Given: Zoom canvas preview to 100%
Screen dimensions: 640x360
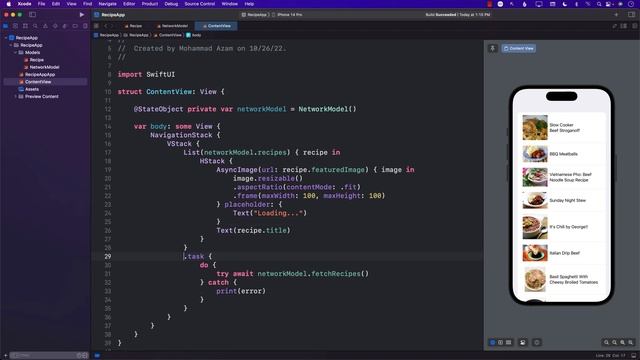Looking at the screenshot, I should (x=614, y=342).
